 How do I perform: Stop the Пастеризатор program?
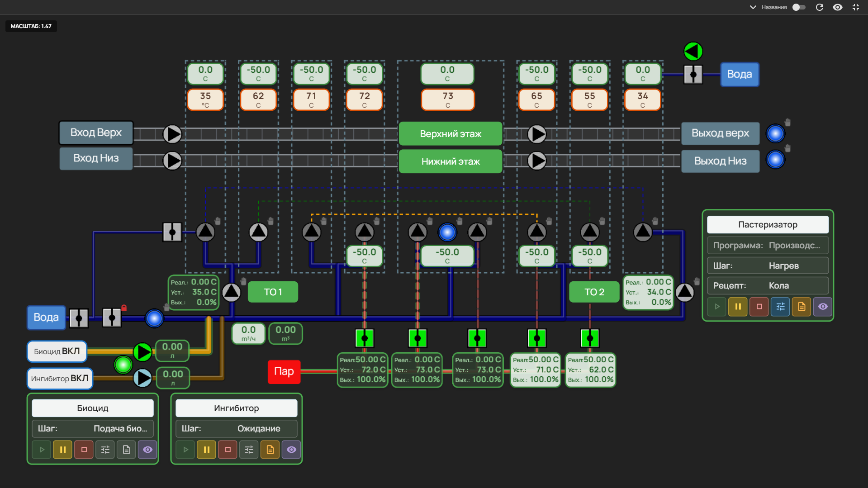(759, 307)
